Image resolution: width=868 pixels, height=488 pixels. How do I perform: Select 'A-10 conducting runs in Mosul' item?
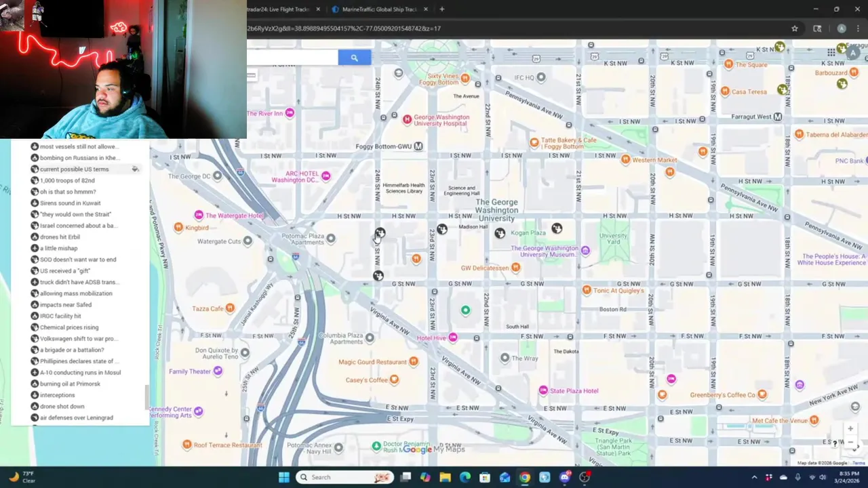80,373
